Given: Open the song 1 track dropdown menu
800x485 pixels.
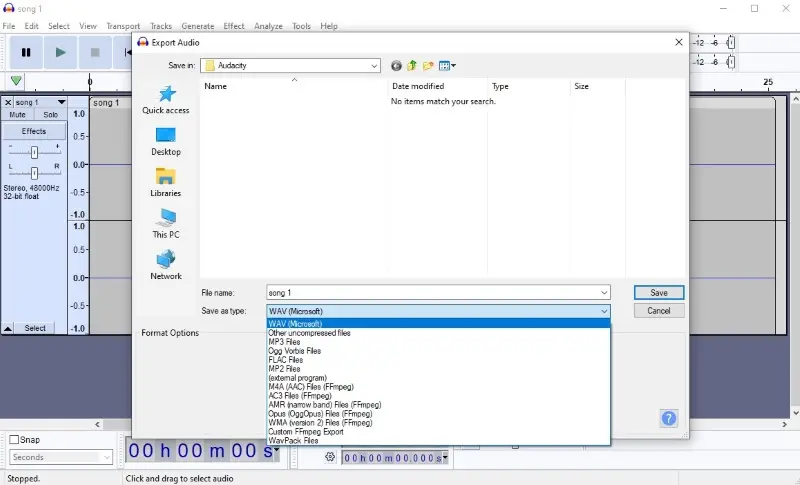Looking at the screenshot, I should tap(61, 103).
